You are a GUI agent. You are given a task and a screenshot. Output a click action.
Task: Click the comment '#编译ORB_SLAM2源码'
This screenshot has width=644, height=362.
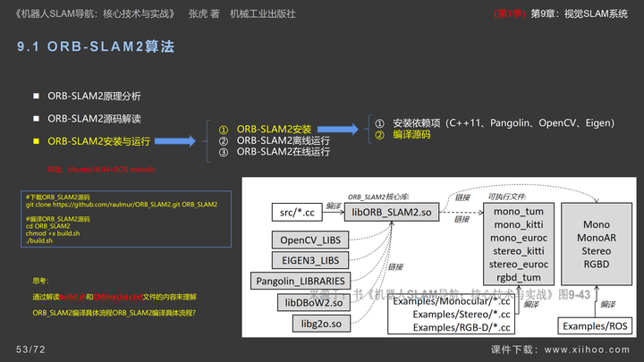(x=57, y=219)
